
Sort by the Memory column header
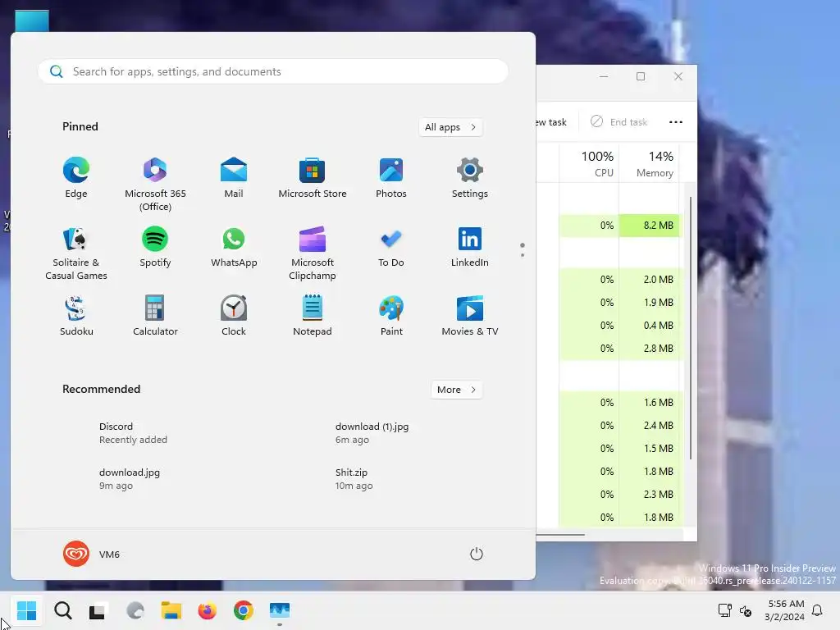pos(650,163)
